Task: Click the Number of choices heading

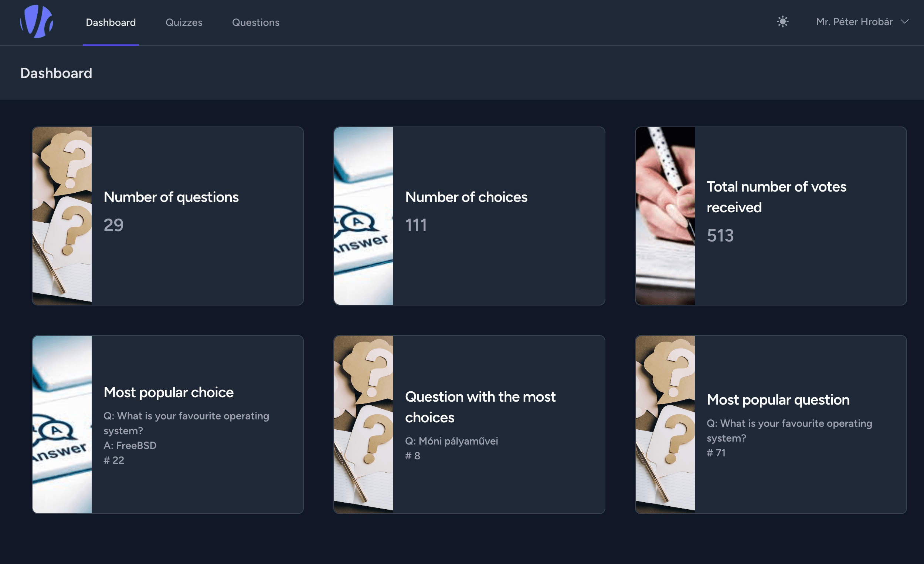Action: tap(466, 197)
